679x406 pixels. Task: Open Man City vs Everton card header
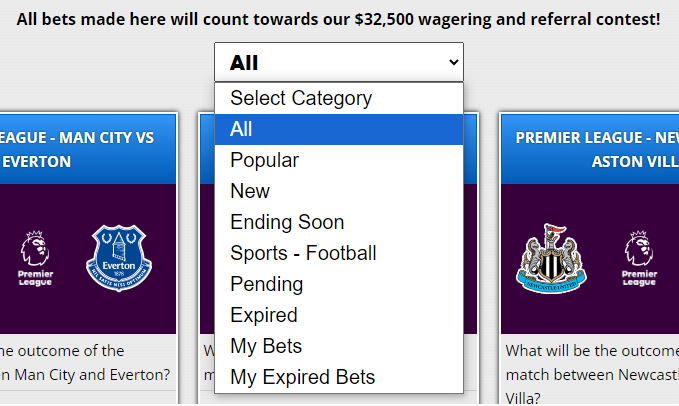pos(88,149)
